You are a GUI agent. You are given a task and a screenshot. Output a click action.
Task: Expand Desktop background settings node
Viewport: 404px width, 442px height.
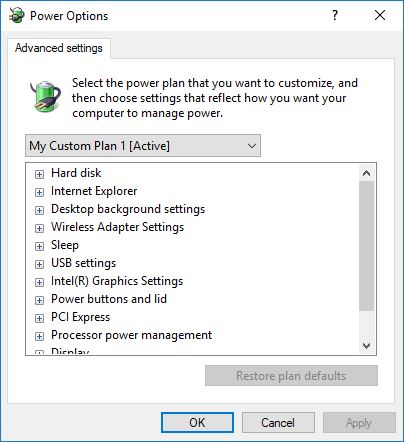(x=39, y=210)
